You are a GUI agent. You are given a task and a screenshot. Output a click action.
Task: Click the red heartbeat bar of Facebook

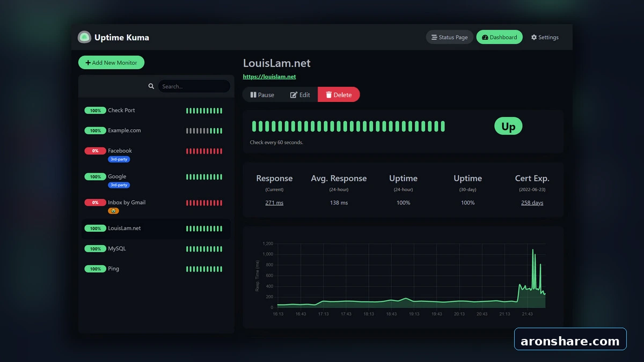tap(204, 151)
